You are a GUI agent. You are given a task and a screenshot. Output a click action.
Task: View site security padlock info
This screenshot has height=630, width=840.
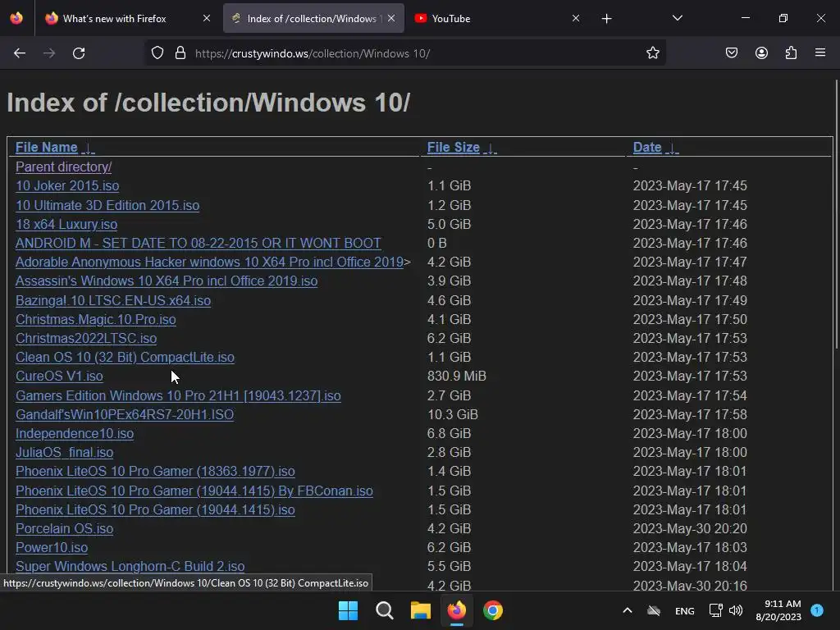click(180, 53)
